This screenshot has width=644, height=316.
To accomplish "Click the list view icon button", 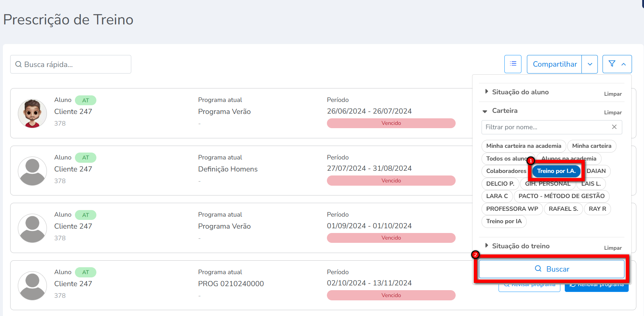I will [513, 64].
